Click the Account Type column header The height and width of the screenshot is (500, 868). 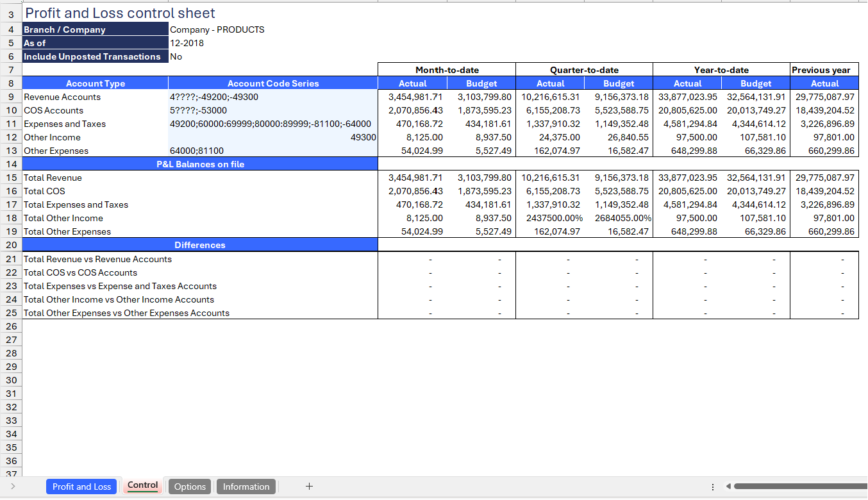[x=96, y=83]
